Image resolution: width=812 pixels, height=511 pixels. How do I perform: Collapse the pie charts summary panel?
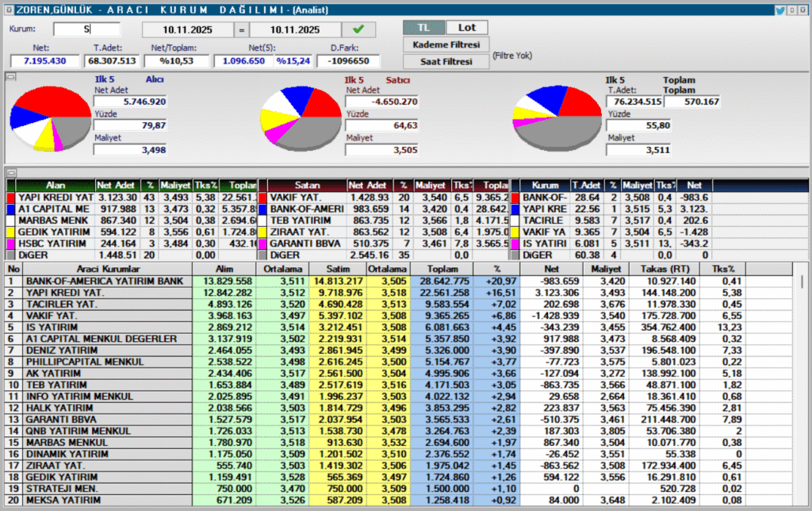tap(10, 77)
